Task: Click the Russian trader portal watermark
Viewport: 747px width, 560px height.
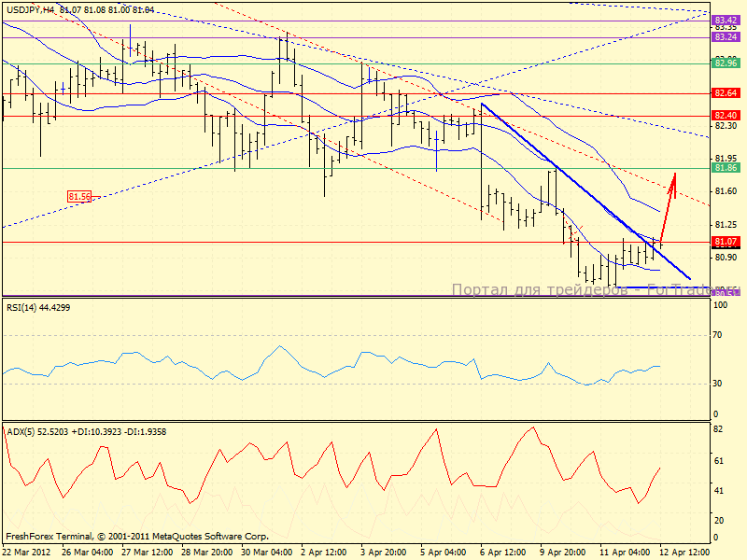Action: [579, 290]
